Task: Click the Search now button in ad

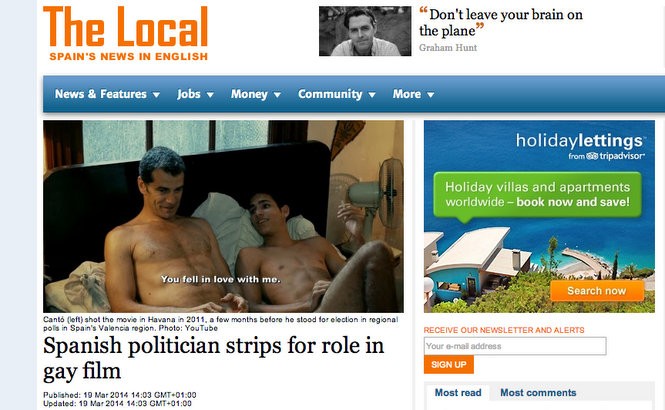Action: [x=597, y=291]
